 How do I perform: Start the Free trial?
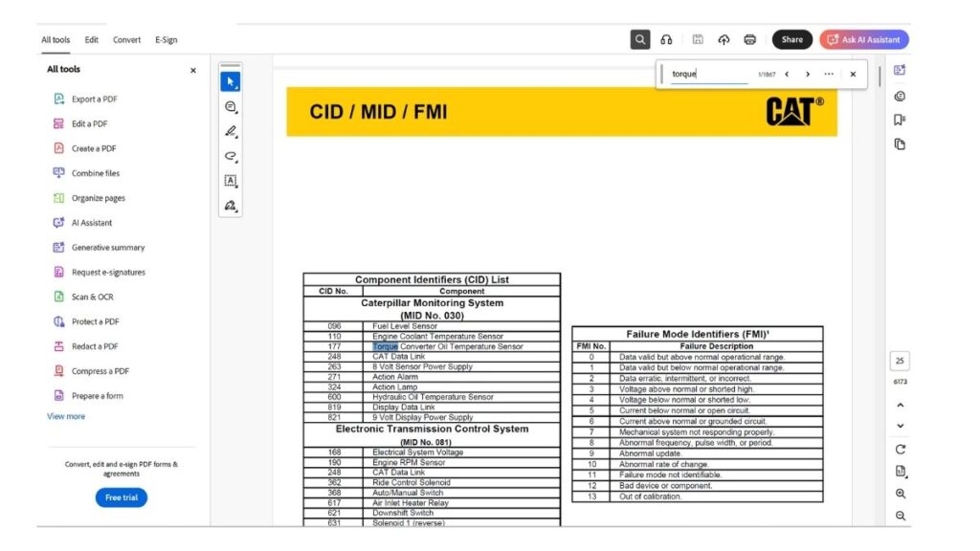(x=121, y=497)
